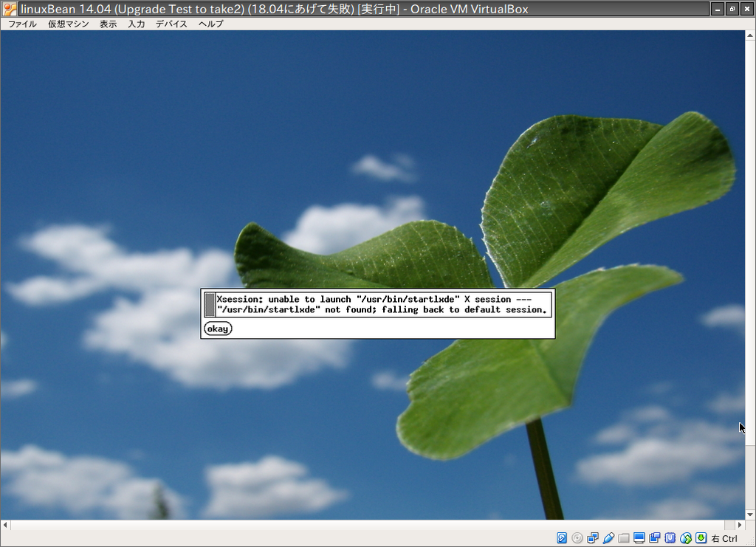This screenshot has width=756, height=547.
Task: Click the left horizontal scrollbar arrow
Action: coord(4,524)
